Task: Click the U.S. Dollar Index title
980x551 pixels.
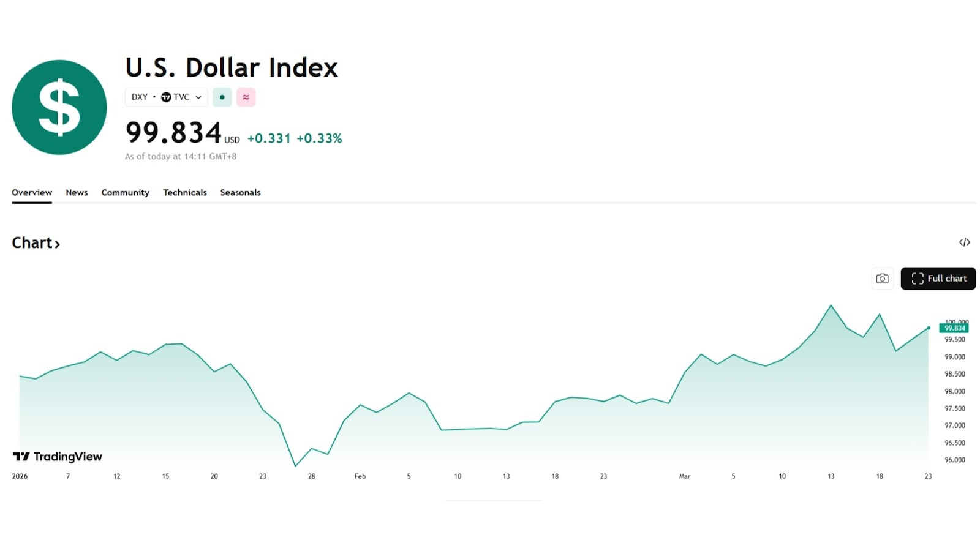Action: (x=232, y=68)
